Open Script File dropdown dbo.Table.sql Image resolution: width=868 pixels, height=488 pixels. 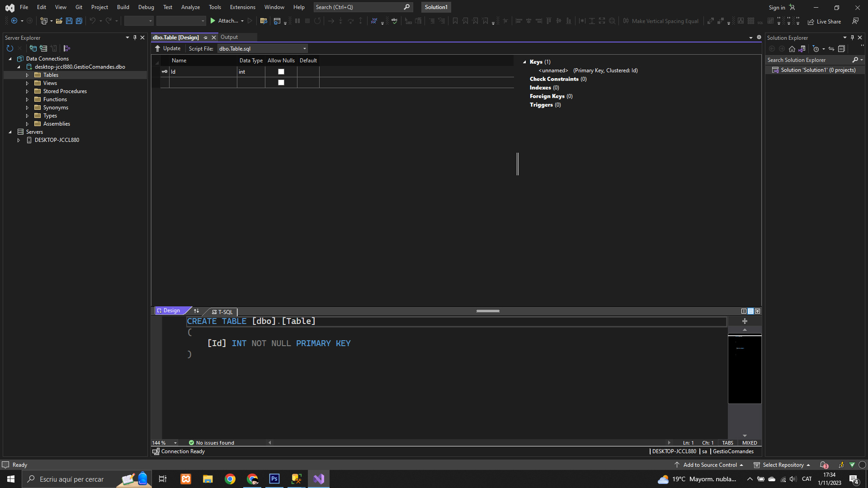pos(304,49)
